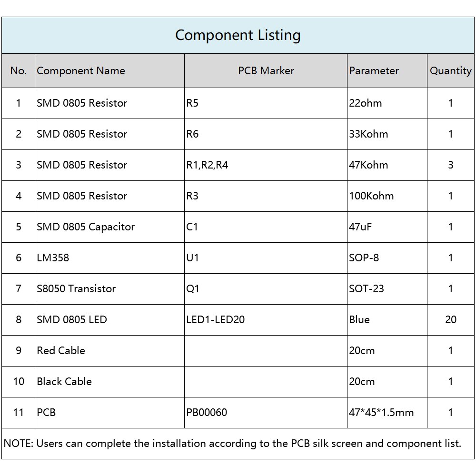Click the LED1-LED20 marker cell
The image size is (476, 476).
click(x=215, y=320)
